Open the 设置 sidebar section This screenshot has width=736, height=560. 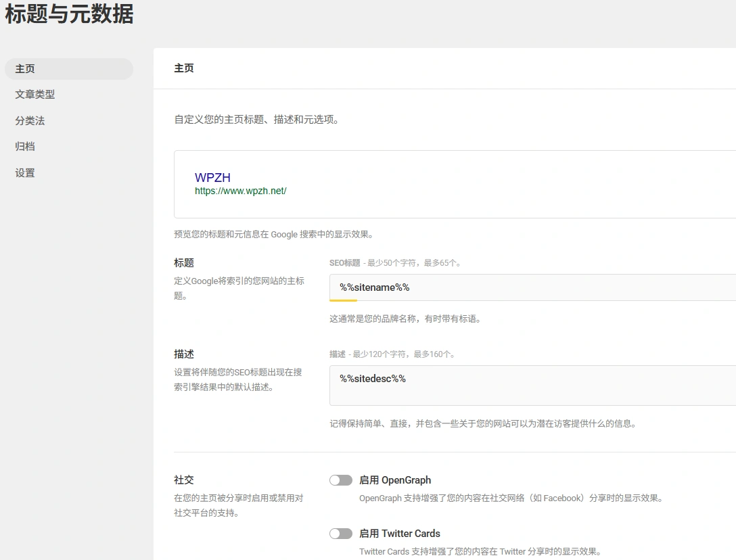pyautogui.click(x=24, y=172)
